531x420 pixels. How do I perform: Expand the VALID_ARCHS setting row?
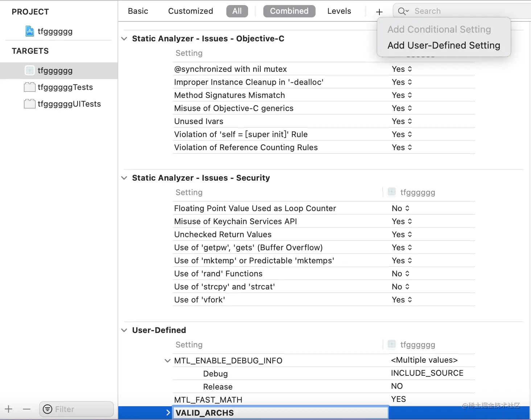[x=168, y=413]
